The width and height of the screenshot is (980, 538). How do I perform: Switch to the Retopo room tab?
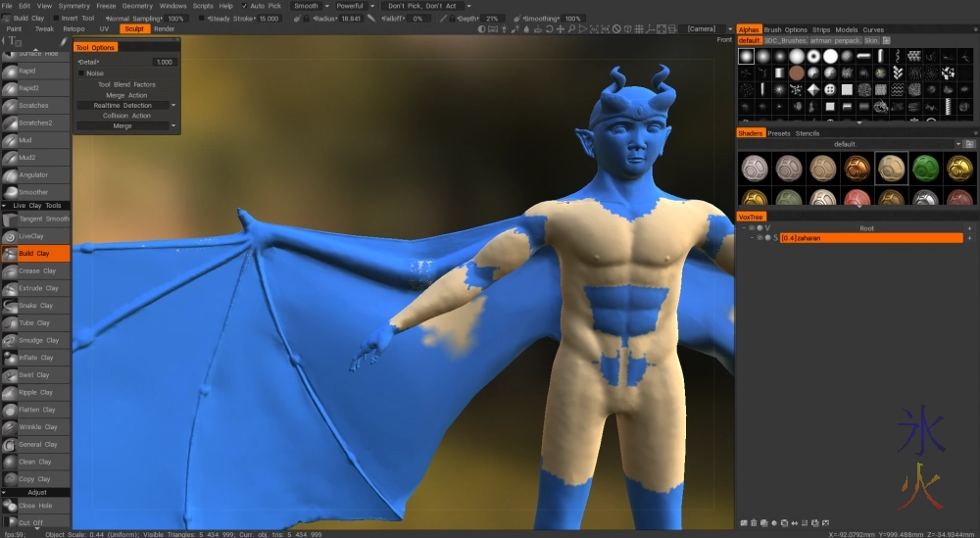pos(73,28)
